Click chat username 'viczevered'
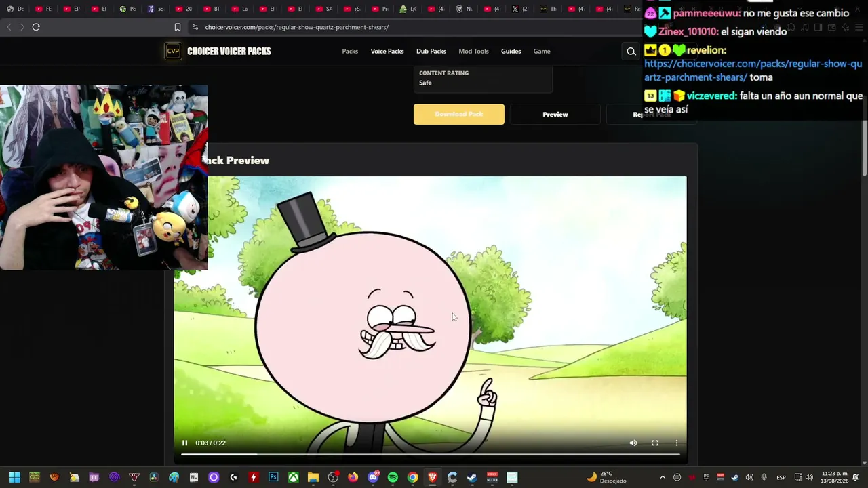The height and width of the screenshot is (488, 868). (711, 96)
